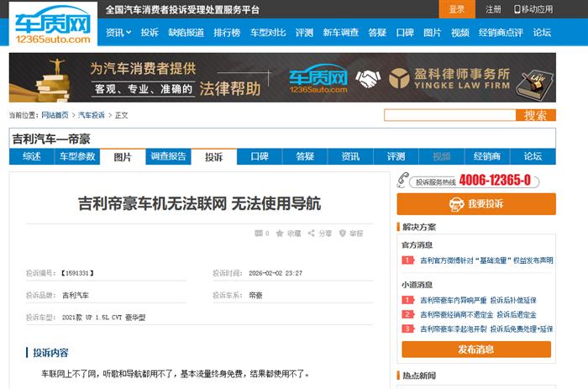Click the comment count icon

point(260,234)
